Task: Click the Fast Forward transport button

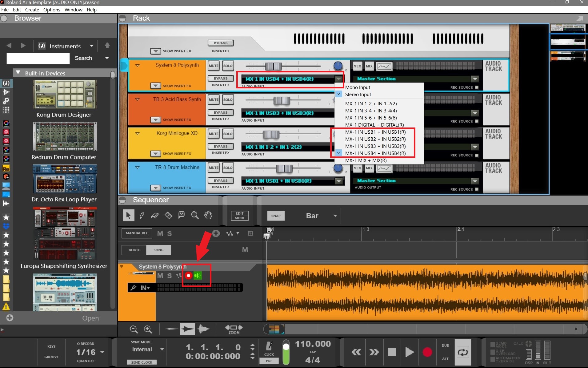Action: tap(374, 352)
